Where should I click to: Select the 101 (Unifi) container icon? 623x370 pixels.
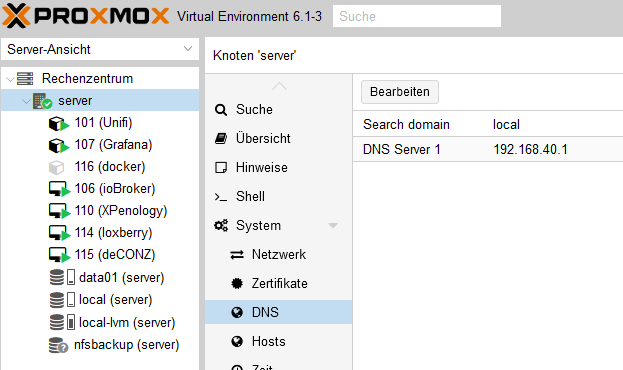(x=58, y=123)
